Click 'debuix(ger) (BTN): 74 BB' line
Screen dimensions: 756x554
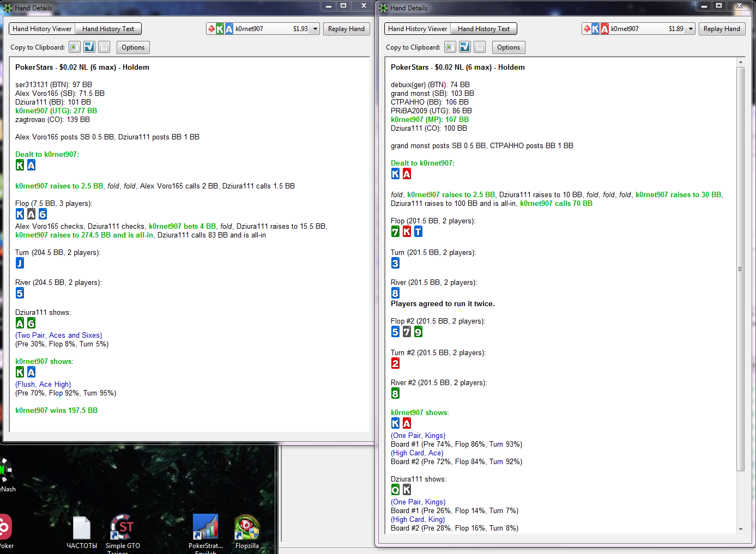pyautogui.click(x=430, y=84)
